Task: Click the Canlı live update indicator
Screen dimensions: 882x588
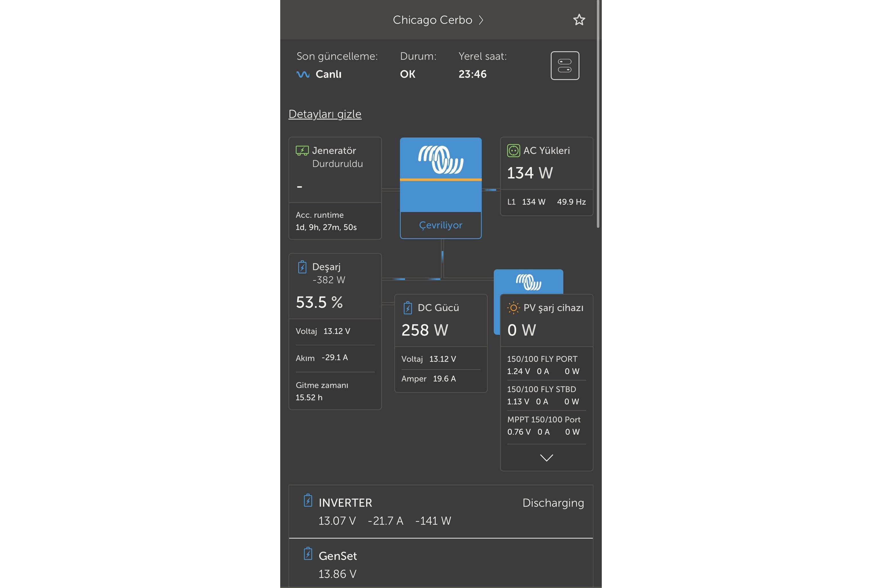Action: tap(320, 74)
